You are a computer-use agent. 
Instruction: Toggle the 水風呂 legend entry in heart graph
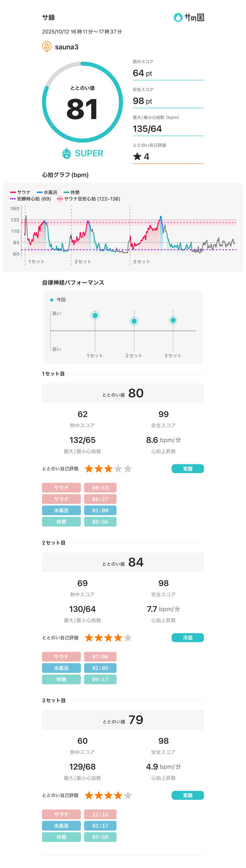pyautogui.click(x=47, y=192)
